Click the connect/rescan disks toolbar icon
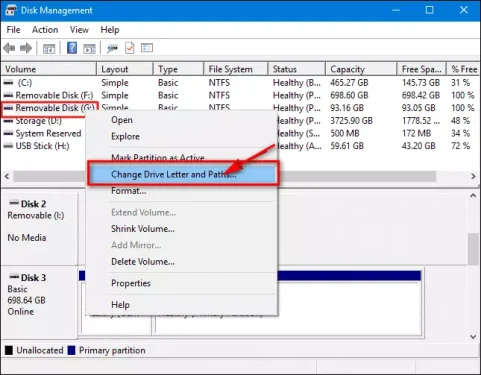Viewport: 481px width, 375px height. tap(112, 49)
